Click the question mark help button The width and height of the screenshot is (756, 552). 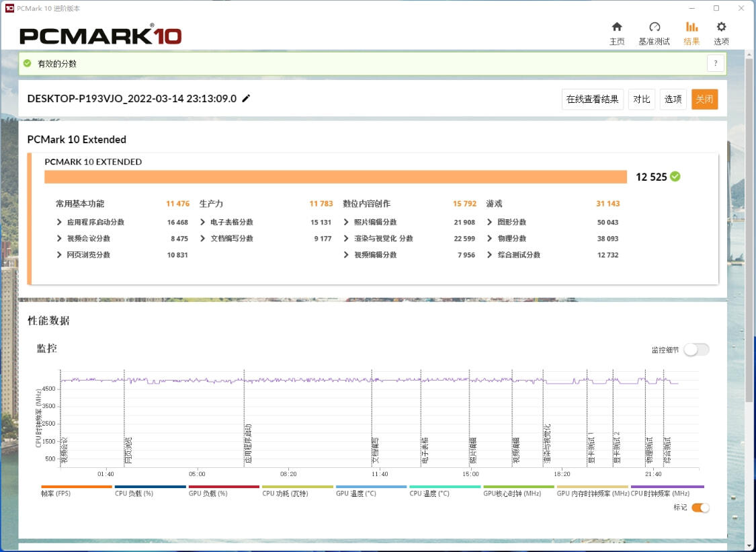(x=716, y=63)
